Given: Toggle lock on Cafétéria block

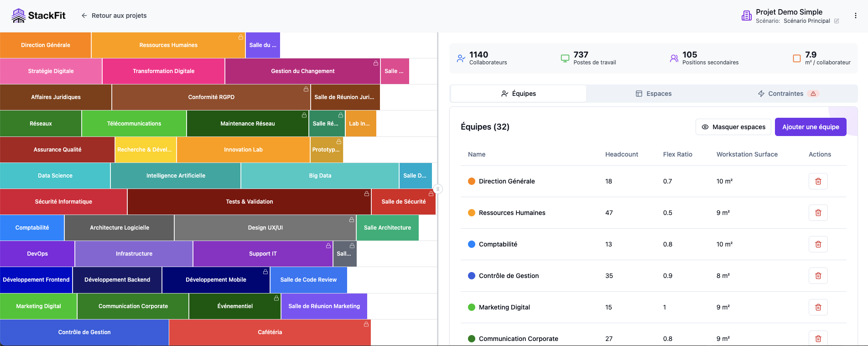Looking at the screenshot, I should [x=366, y=324].
